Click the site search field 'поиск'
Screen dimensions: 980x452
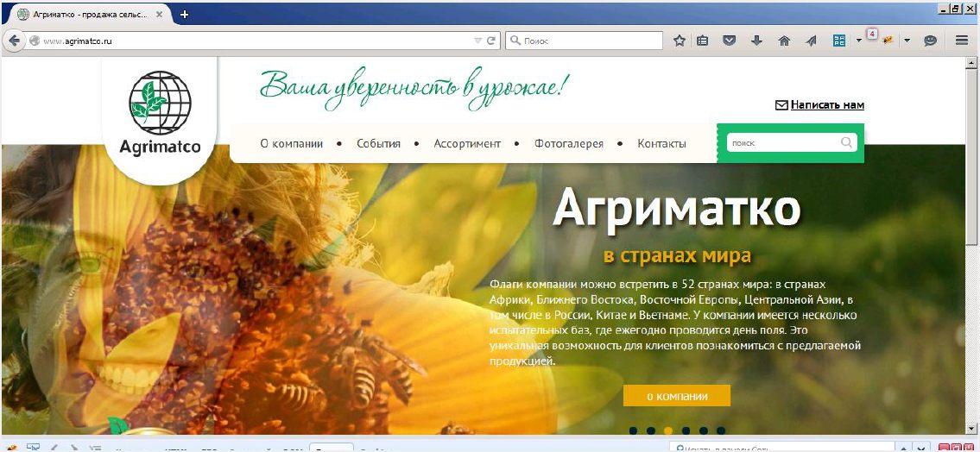pyautogui.click(x=782, y=143)
